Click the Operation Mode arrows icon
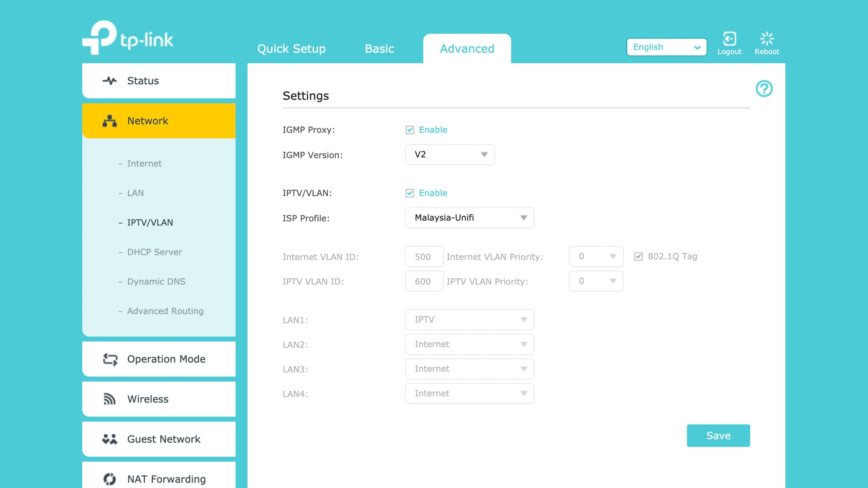Viewport: 868px width, 488px height. [x=110, y=359]
